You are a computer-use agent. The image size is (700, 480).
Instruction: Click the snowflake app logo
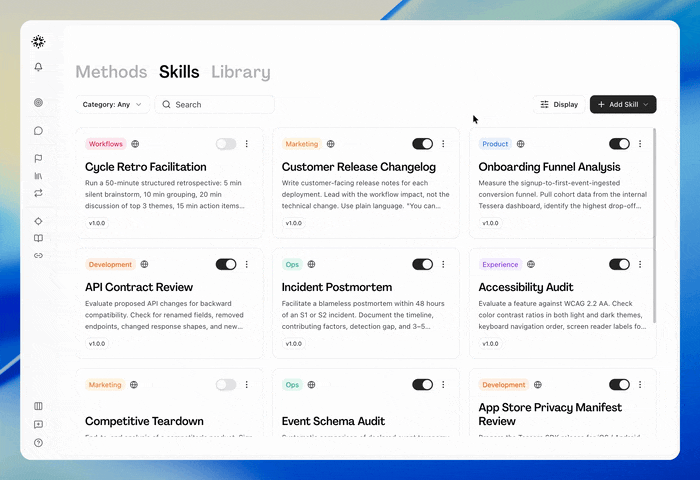tap(38, 42)
